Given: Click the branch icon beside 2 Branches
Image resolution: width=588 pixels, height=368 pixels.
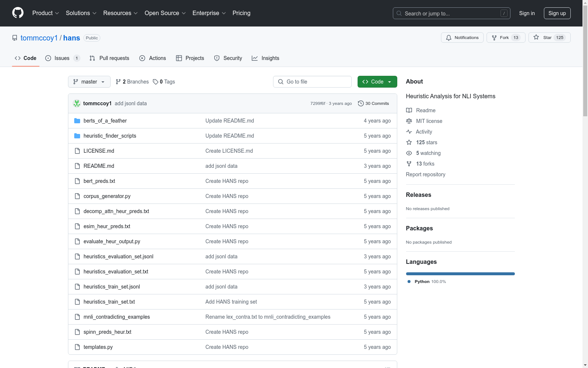Looking at the screenshot, I should click(118, 82).
